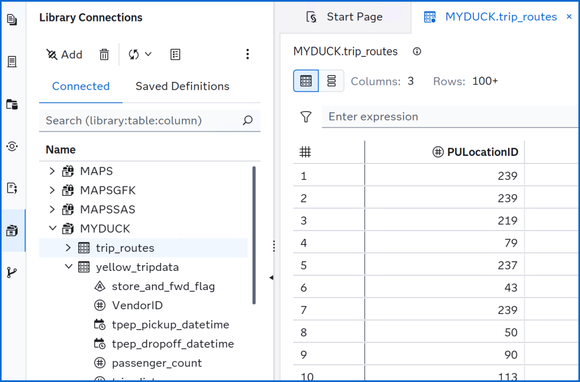Screen dimensions: 580x382
Task: Expand the MAPSSAS library
Action: (52, 209)
